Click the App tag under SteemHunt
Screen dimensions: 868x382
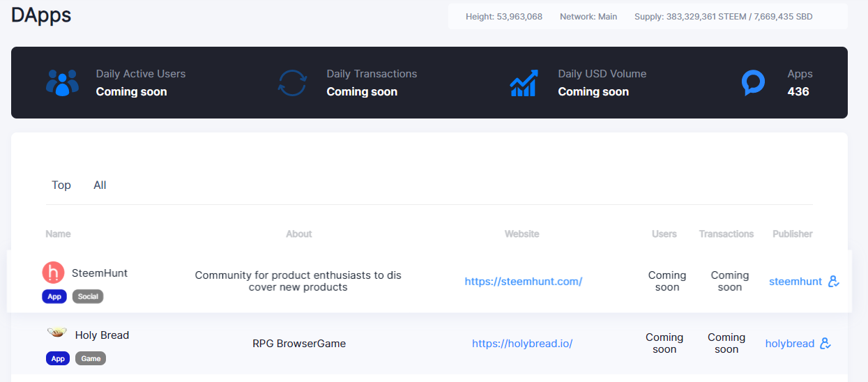point(54,296)
